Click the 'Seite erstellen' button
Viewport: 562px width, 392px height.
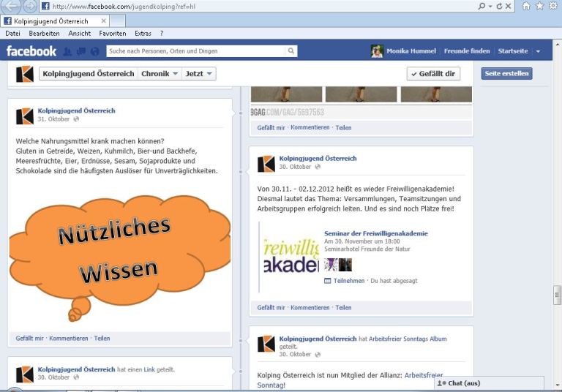tap(506, 74)
